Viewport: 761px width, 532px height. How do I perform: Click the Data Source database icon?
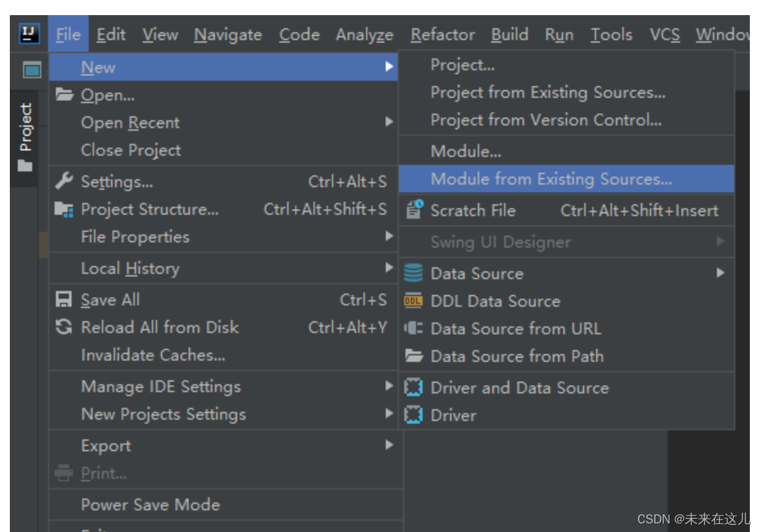pos(413,273)
